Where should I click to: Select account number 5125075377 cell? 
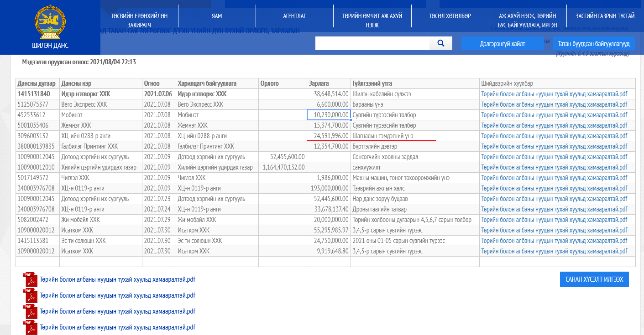point(38,104)
